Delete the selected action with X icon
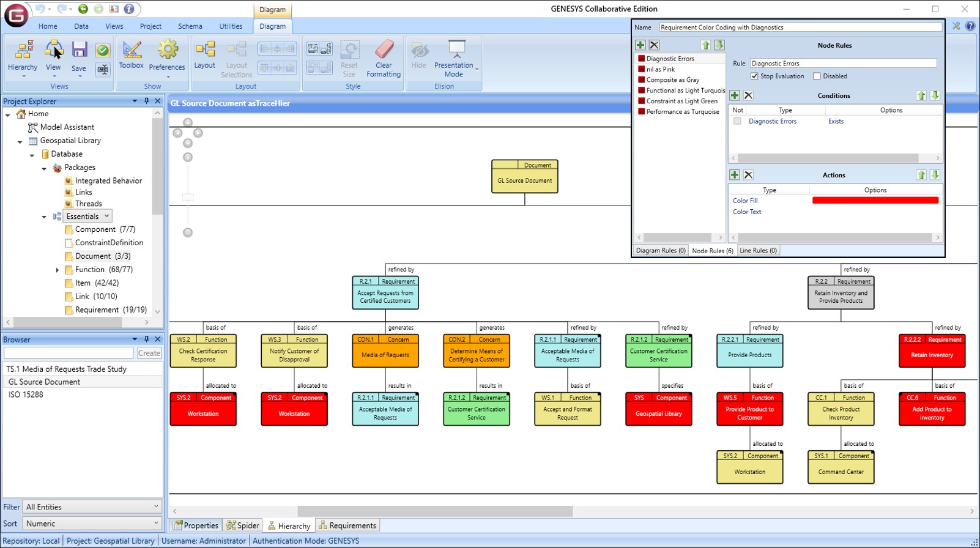980x548 pixels. click(748, 175)
